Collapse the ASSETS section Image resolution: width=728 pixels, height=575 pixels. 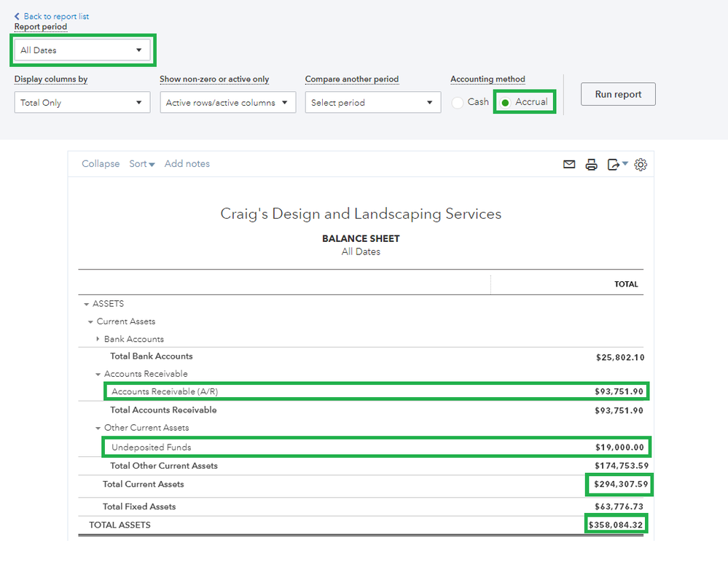[86, 303]
